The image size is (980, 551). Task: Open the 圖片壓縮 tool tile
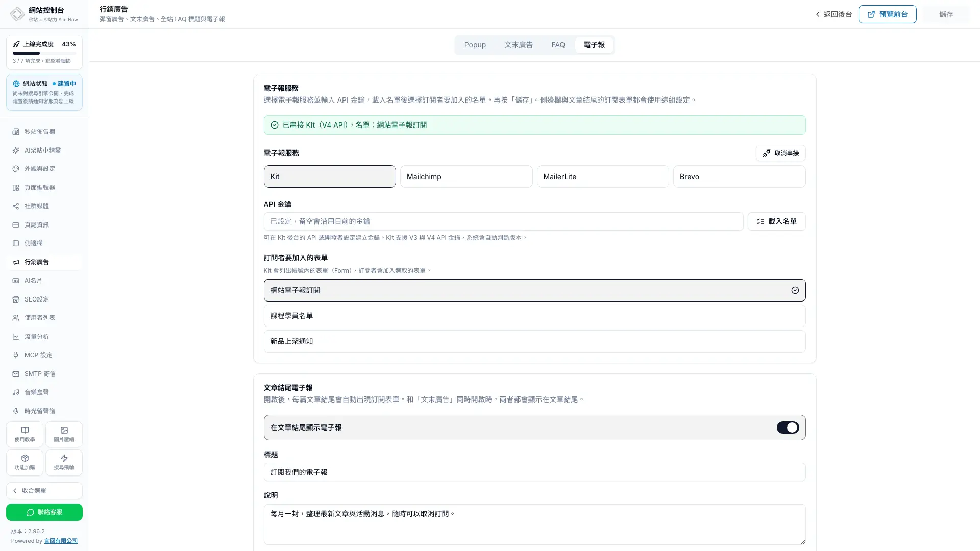point(64,434)
